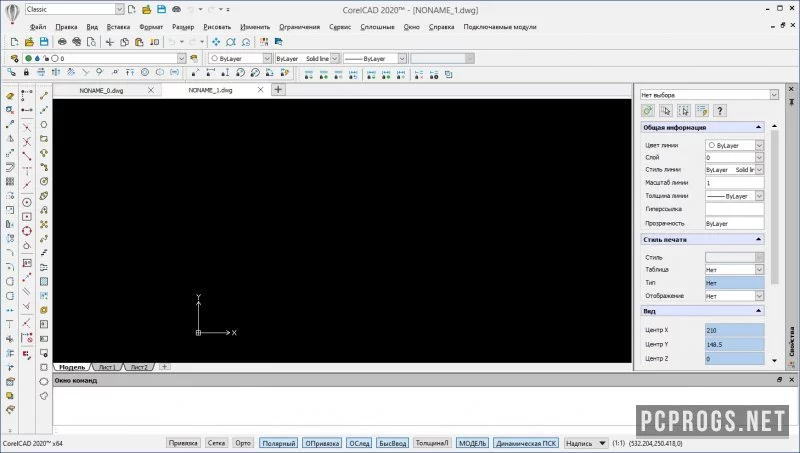Open the Файл menu

click(x=38, y=27)
